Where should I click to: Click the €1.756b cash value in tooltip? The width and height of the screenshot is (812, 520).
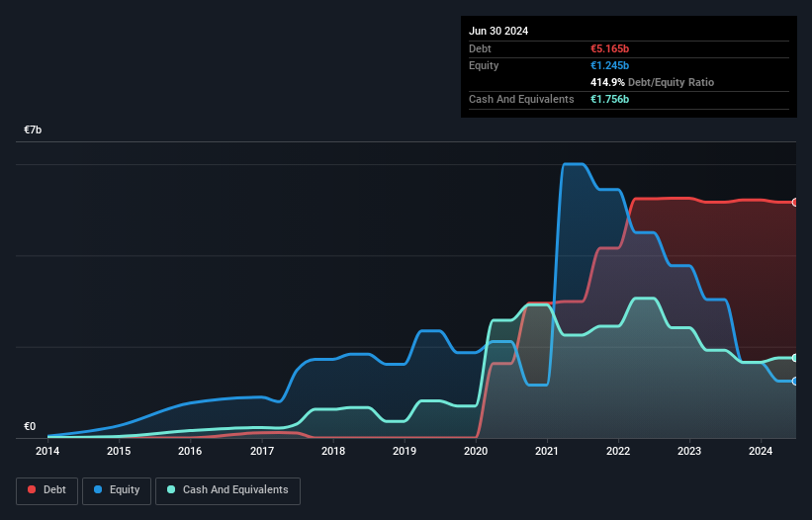point(609,99)
